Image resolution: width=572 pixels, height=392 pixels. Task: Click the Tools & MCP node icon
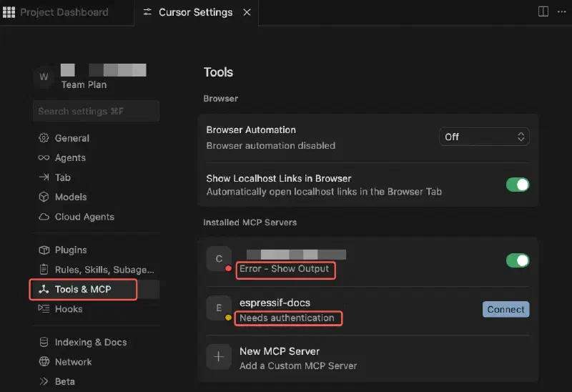point(44,289)
